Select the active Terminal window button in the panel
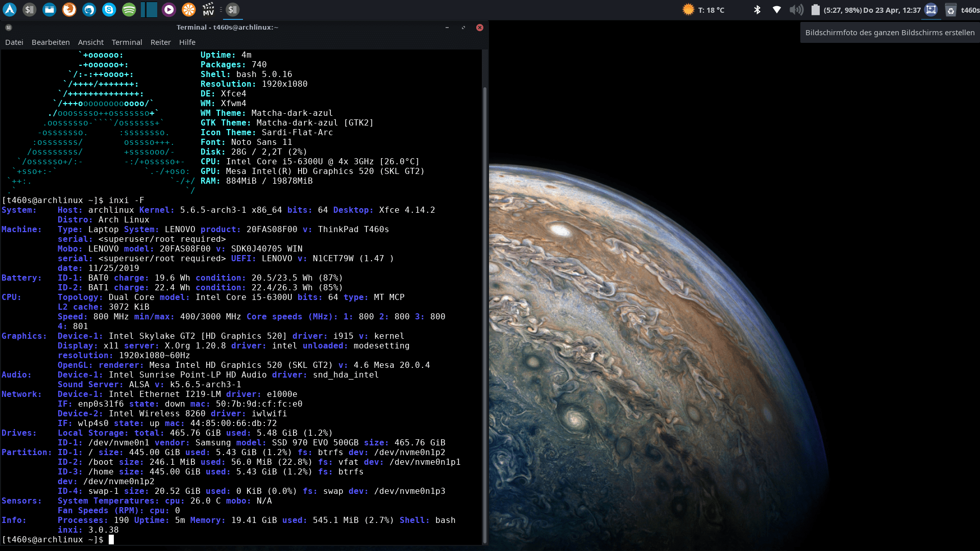 click(x=233, y=9)
